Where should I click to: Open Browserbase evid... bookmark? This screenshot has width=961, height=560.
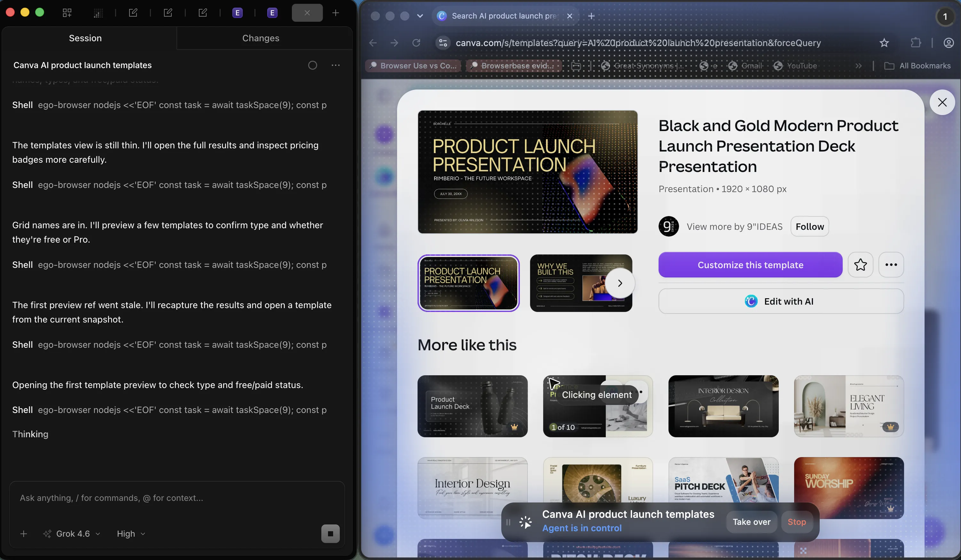(514, 66)
